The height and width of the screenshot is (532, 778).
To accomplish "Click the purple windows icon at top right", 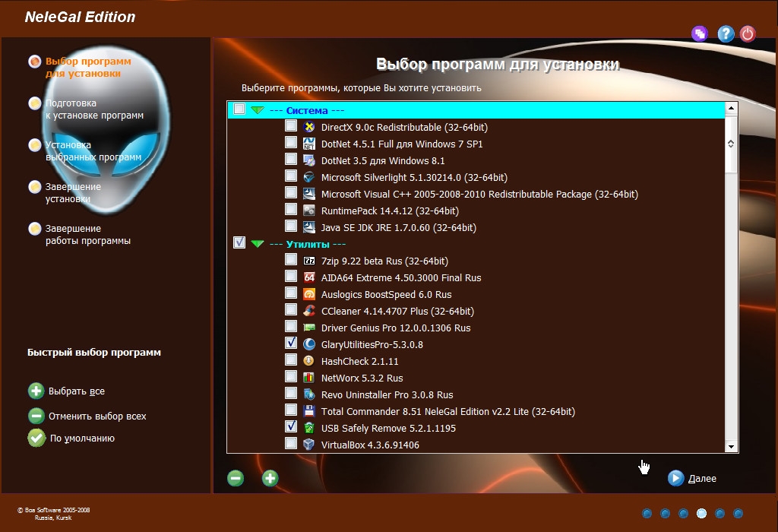I will pyautogui.click(x=700, y=33).
